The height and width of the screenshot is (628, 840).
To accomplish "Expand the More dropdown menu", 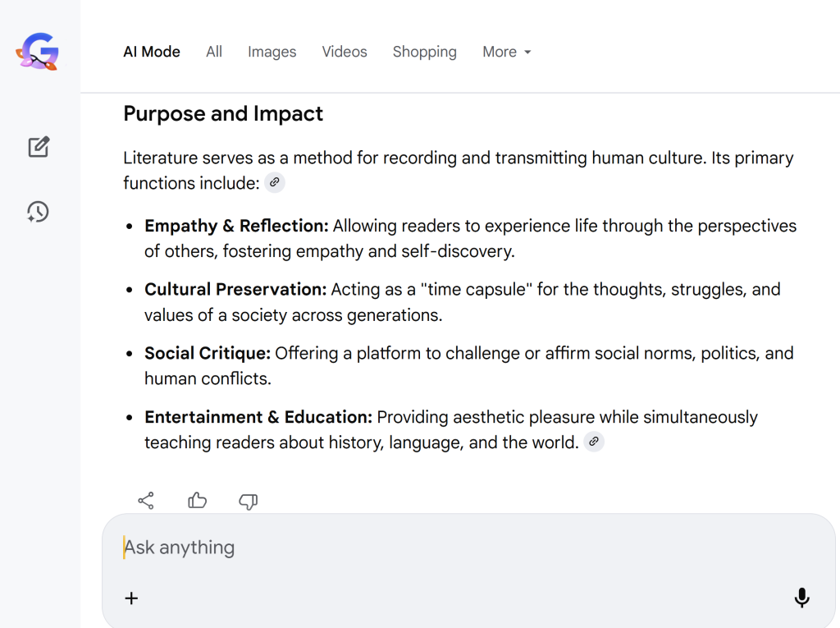I will 506,52.
